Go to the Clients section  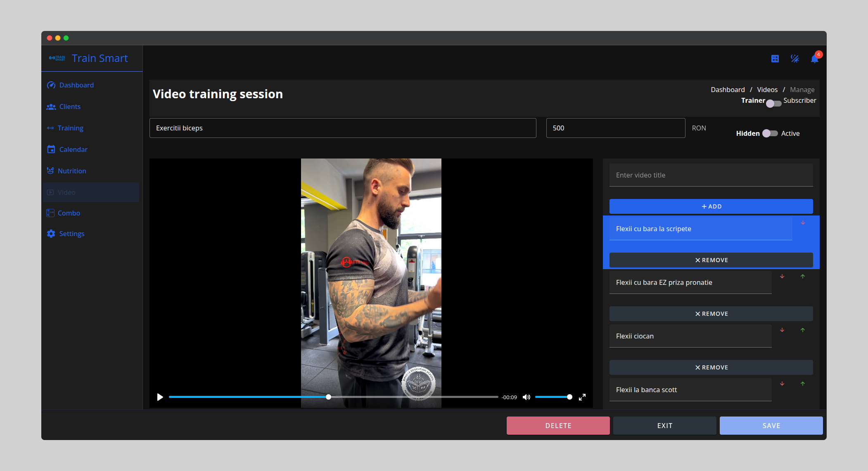click(x=69, y=106)
